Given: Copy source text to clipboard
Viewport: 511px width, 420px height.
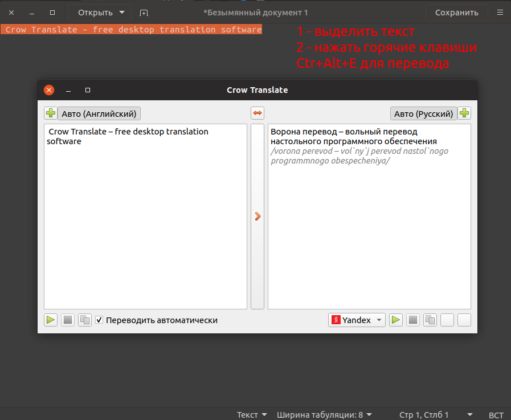Looking at the screenshot, I should point(85,320).
